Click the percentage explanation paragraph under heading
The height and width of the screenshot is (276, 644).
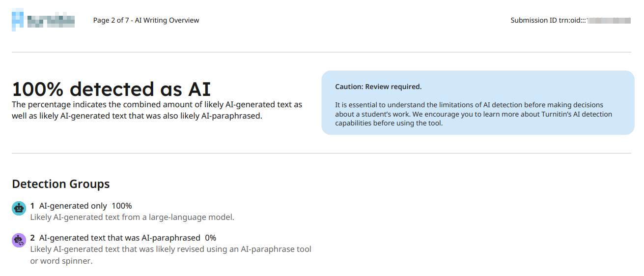pos(157,111)
